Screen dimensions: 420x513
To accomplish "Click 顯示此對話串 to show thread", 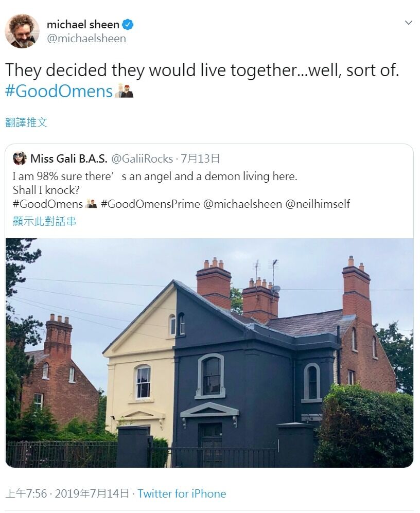I will [x=44, y=221].
